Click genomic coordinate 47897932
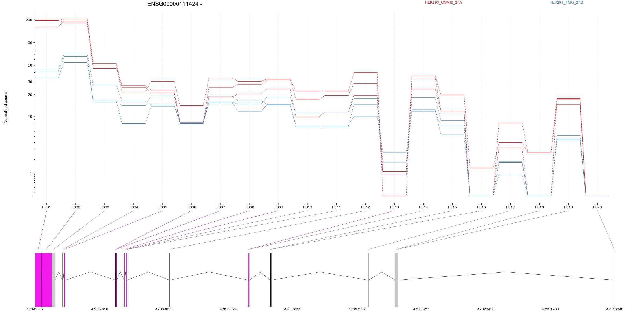 click(357, 309)
